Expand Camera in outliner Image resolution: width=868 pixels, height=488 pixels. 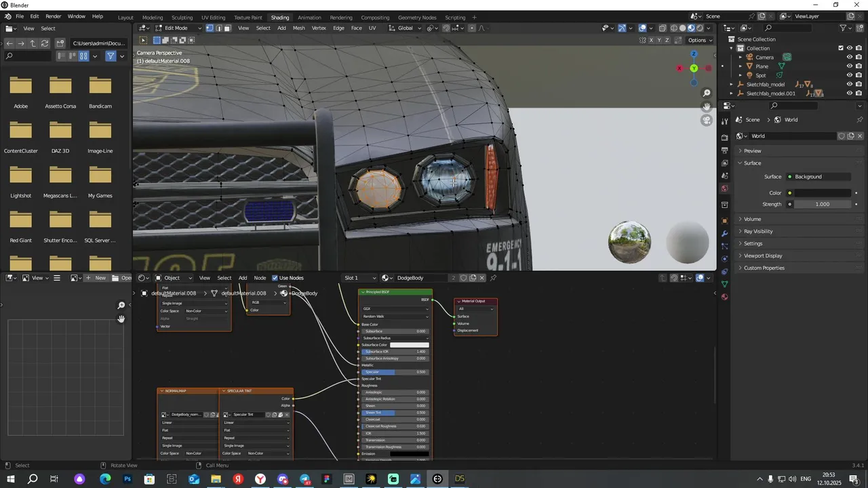741,57
